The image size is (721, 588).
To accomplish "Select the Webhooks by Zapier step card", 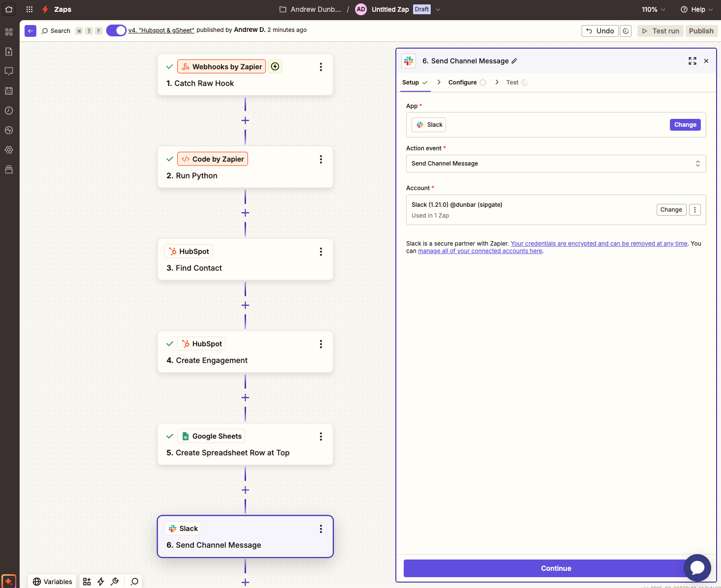I will click(245, 75).
